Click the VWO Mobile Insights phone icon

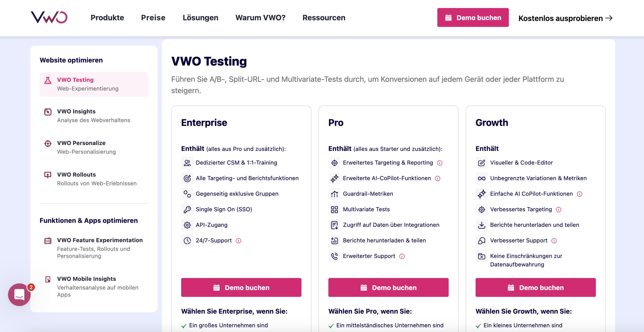click(48, 279)
